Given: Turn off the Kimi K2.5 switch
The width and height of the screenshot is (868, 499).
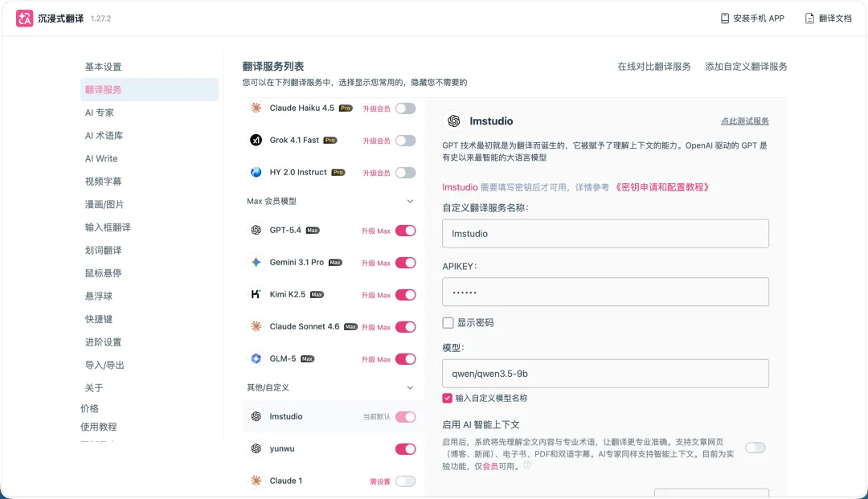Looking at the screenshot, I should 405,295.
